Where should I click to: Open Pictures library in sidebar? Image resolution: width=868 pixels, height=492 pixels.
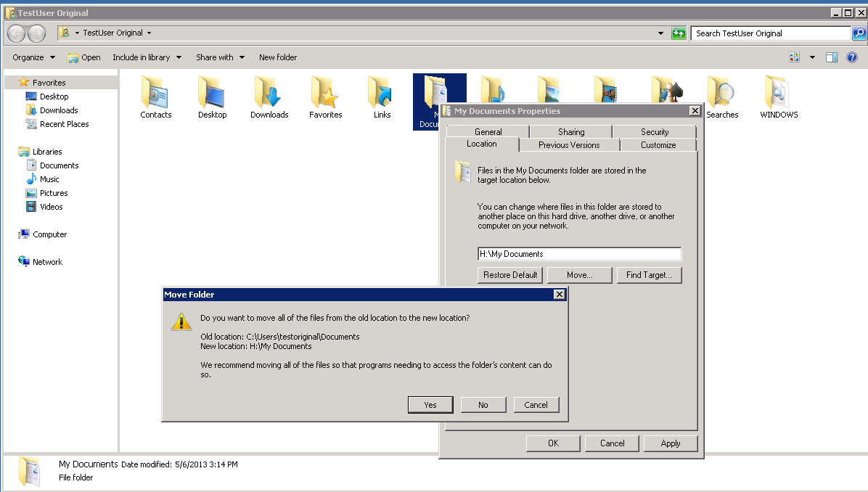(53, 193)
